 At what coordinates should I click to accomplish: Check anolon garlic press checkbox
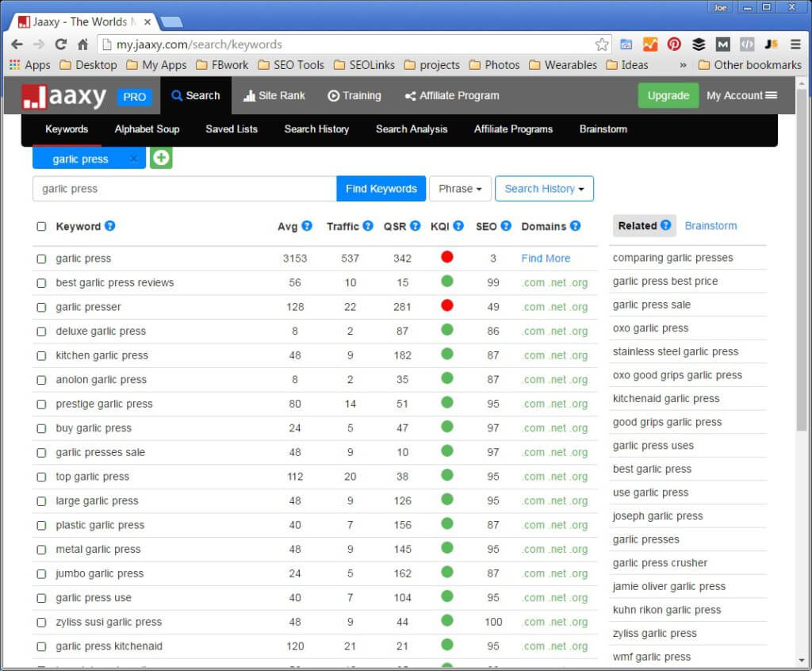click(41, 381)
